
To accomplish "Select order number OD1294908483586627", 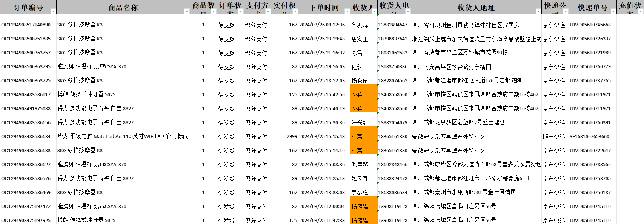I will pyautogui.click(x=26, y=165).
